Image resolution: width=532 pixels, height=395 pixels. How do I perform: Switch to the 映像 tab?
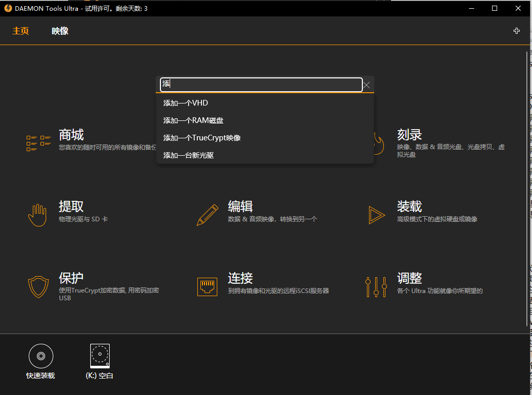60,31
